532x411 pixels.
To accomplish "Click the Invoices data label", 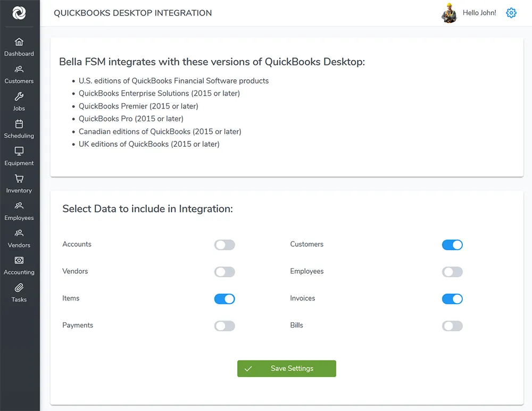I will point(303,298).
